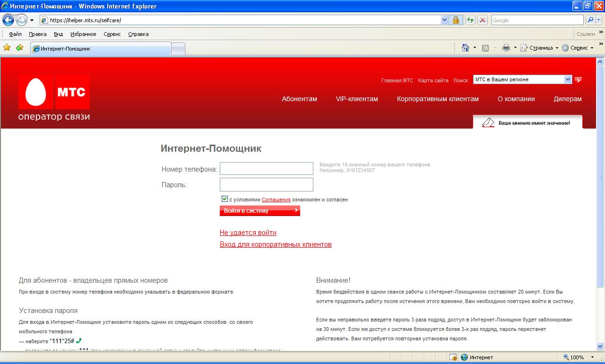The height and width of the screenshot is (364, 605).
Task: Open search provider options dropdown arrow
Action: tap(599, 20)
